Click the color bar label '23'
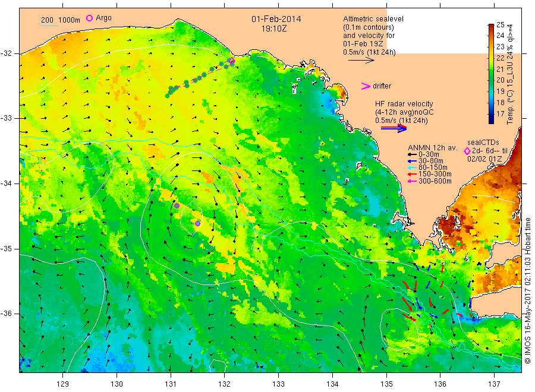Image resolution: width=535 pixels, height=392 pixels. click(500, 47)
